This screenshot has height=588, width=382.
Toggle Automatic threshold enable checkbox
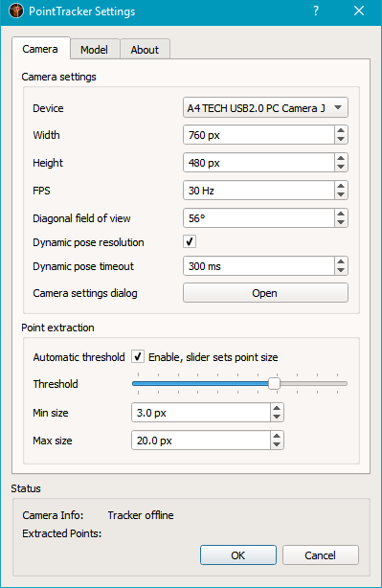[138, 356]
